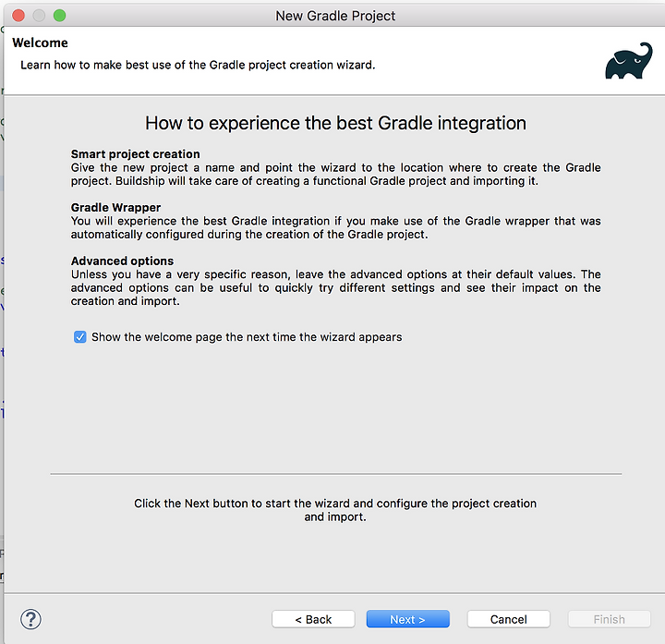Click the Click the Next button instruction text
665x644 pixels.
click(x=335, y=510)
